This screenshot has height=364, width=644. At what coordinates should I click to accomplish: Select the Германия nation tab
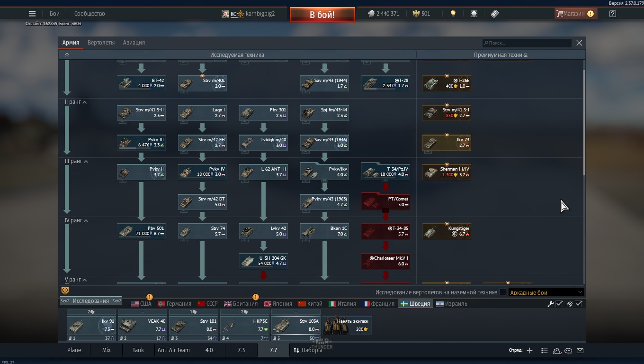[175, 304]
